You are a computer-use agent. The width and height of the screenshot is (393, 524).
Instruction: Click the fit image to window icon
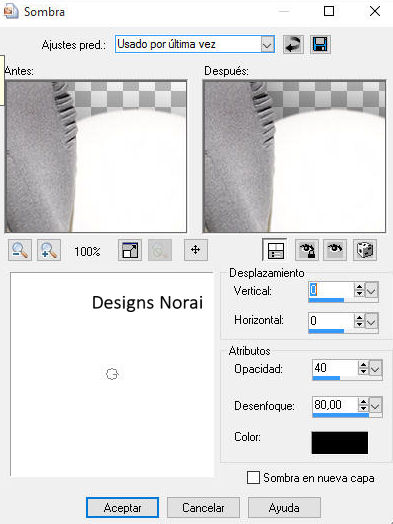pos(130,250)
